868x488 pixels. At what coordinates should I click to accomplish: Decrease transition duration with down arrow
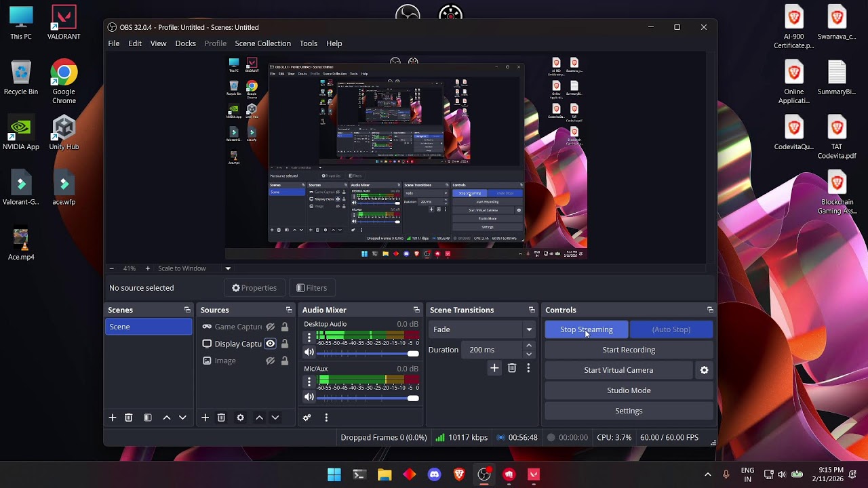pyautogui.click(x=529, y=354)
